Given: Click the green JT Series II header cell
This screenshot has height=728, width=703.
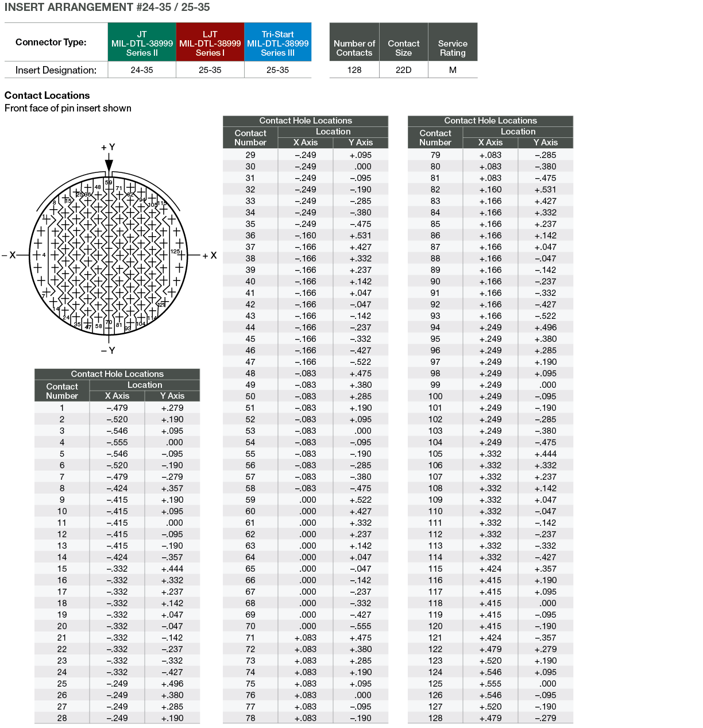Looking at the screenshot, I should pos(142,43).
